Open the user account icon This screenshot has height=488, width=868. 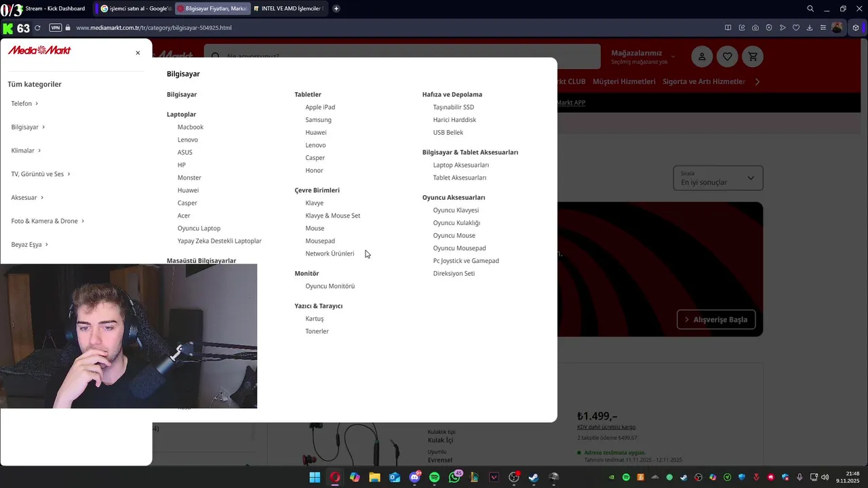click(x=702, y=57)
